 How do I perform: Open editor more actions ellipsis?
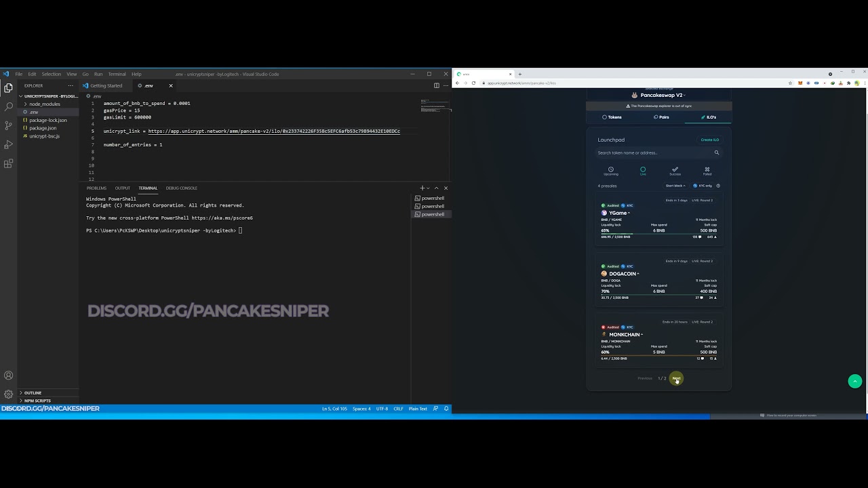[x=445, y=85]
